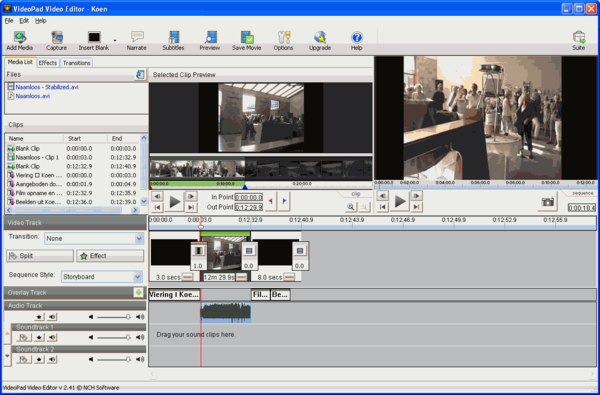Click the star effect button on Audio Track
Viewport: 600px width, 395px height.
click(39, 317)
